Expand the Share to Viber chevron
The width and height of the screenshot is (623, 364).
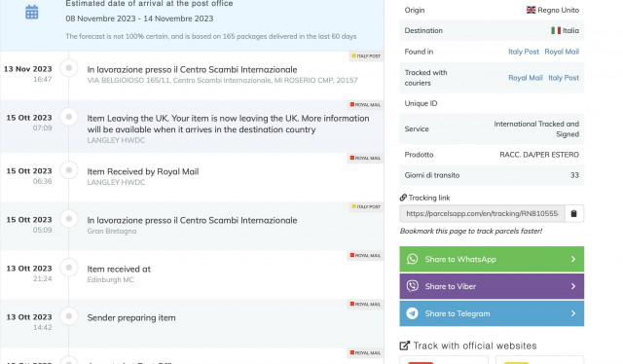(573, 286)
